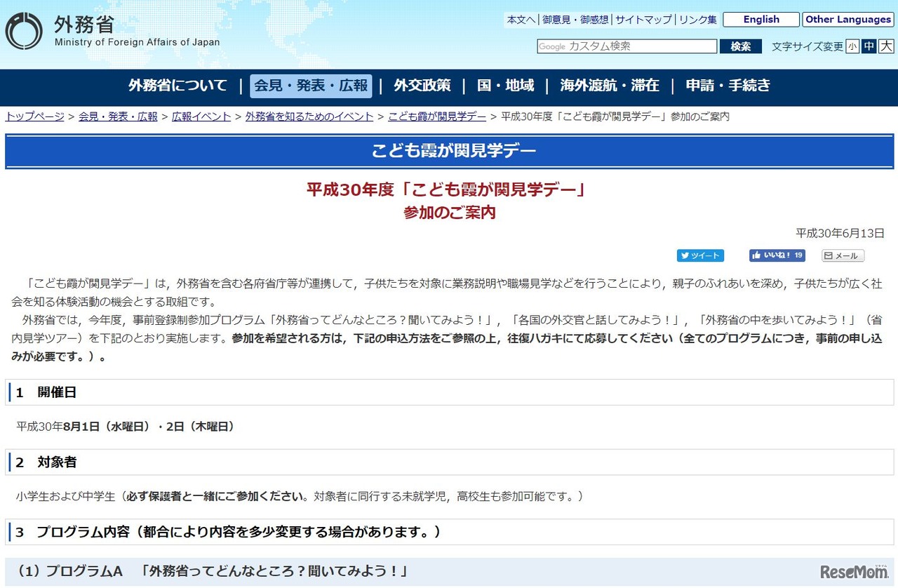
Task: Open the 国・地域 navigation menu
Action: click(507, 86)
